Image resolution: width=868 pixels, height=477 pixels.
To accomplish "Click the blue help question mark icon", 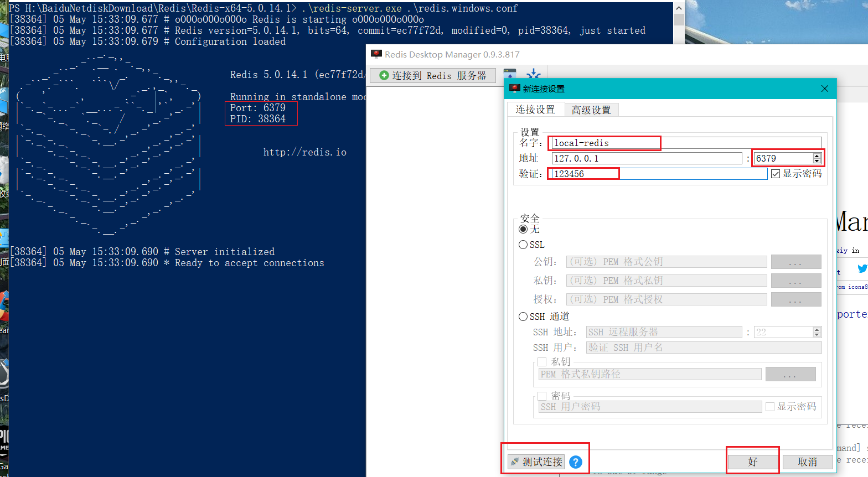I will click(x=576, y=462).
